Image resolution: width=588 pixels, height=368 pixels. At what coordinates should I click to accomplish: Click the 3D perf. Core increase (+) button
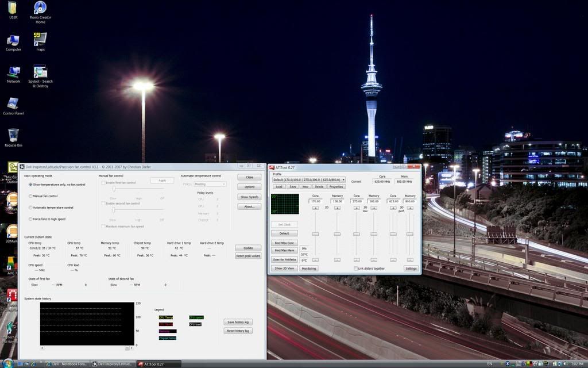point(393,208)
